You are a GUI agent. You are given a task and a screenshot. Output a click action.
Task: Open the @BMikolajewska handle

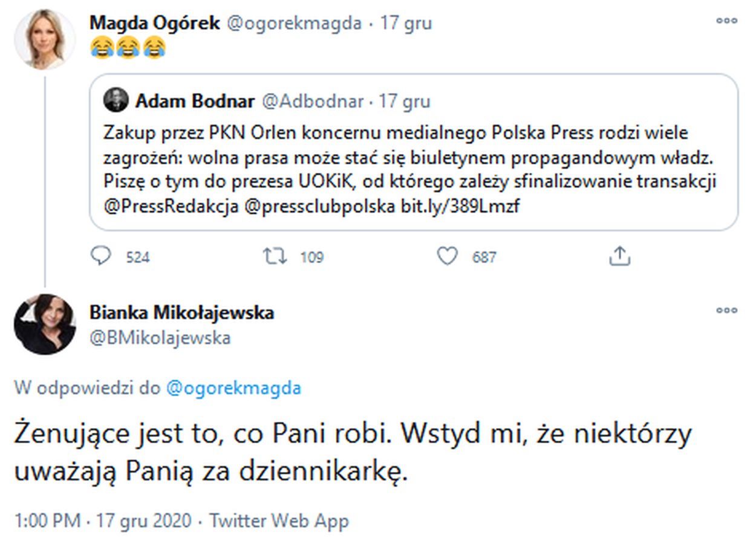[160, 337]
